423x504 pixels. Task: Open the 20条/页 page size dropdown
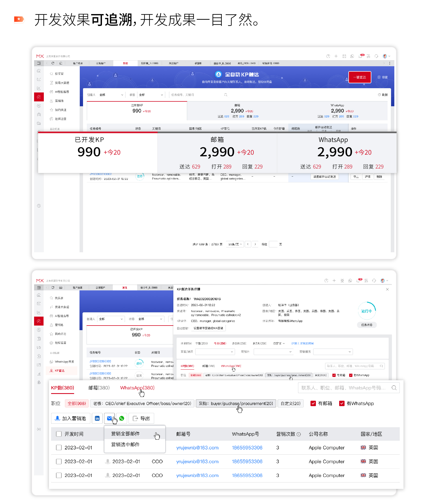pos(235,244)
